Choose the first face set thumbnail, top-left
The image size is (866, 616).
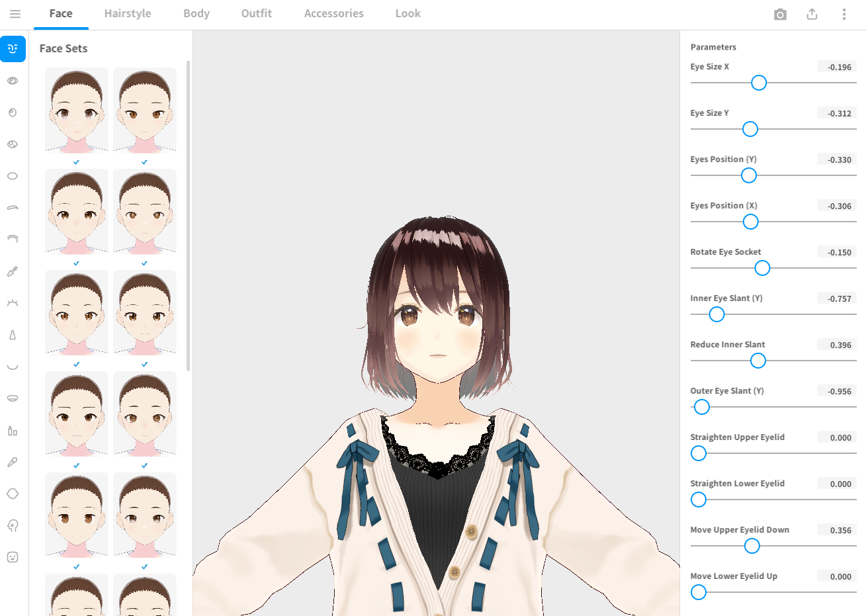[77, 110]
